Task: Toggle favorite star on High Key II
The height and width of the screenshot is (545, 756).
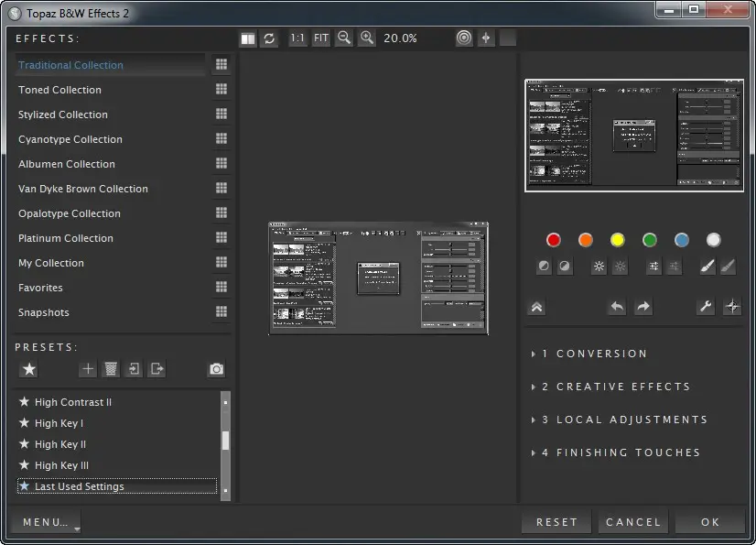Action: [25, 444]
